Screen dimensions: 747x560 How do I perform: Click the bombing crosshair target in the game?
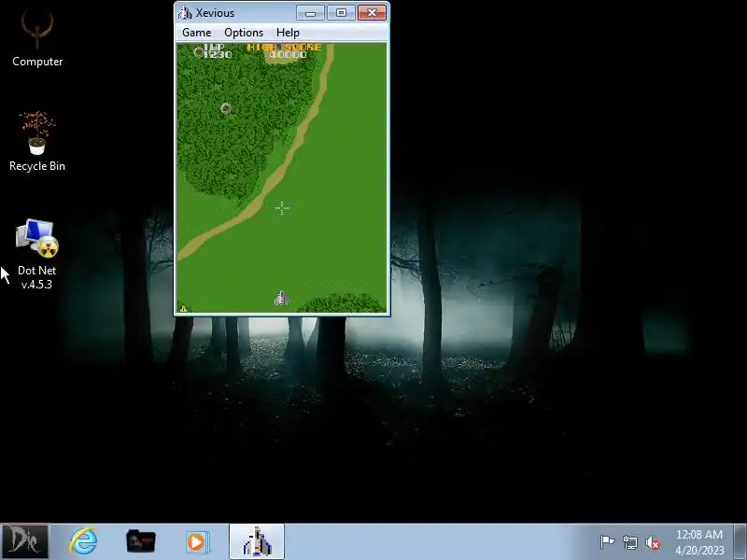pos(282,207)
